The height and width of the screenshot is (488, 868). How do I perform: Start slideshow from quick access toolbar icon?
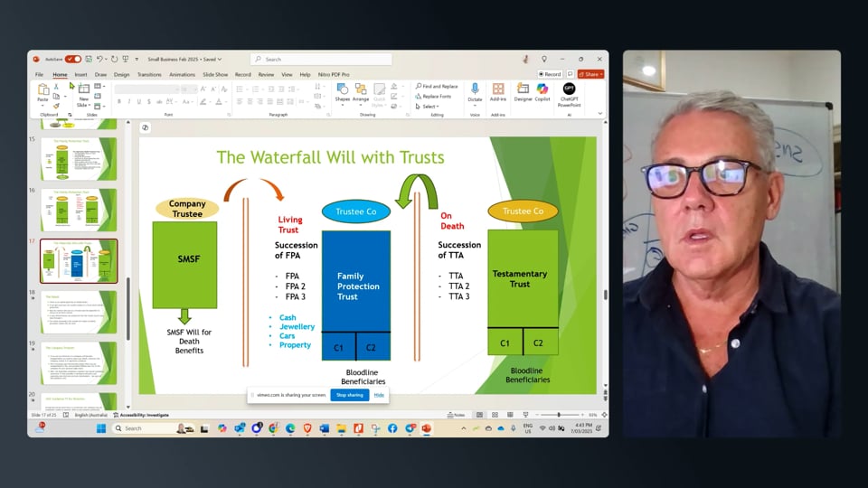(126, 60)
